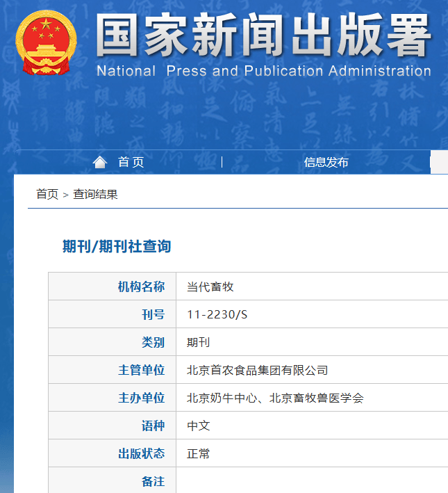Click the National Press and Publication Administration text
Image resolution: width=448 pixels, height=493 pixels.
coord(264,71)
